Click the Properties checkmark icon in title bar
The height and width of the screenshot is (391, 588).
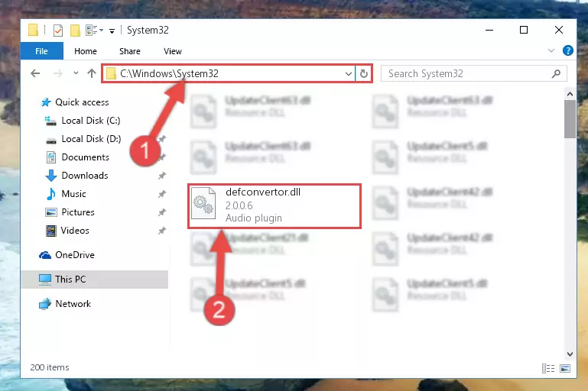(x=58, y=31)
